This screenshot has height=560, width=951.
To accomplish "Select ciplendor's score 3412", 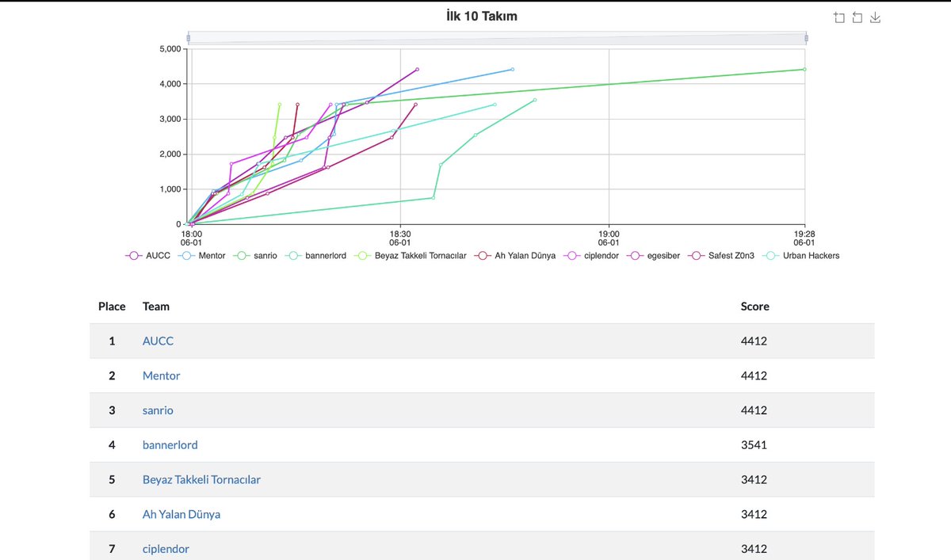I will (x=754, y=549).
